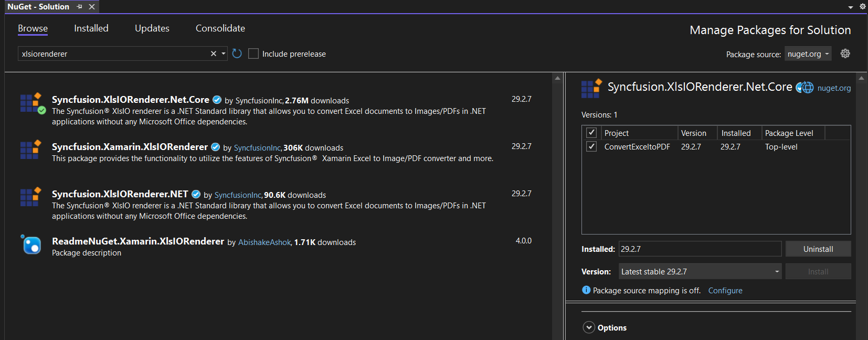Open the search history dropdown arrow
This screenshot has width=868, height=340.
[224, 54]
